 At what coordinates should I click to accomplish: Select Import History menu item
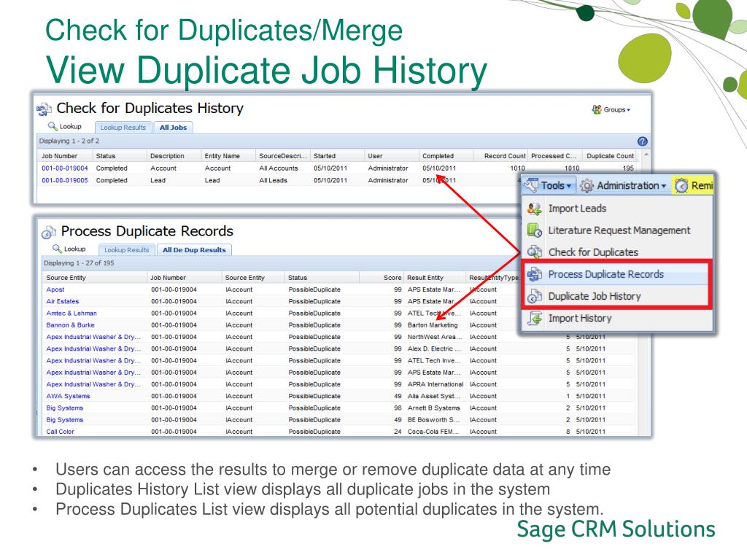(580, 318)
